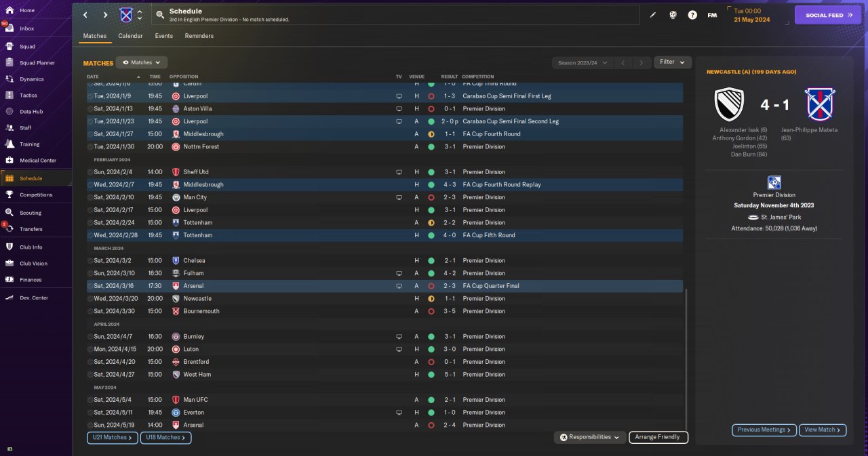Select the Bournemouth 3 - 5 match row
The width and height of the screenshot is (868, 456).
(x=385, y=311)
